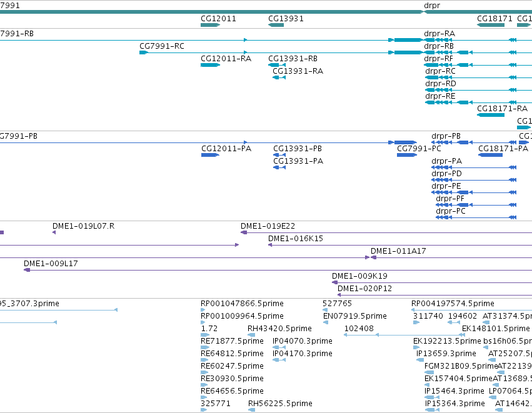Click the CG12011 gene label

click(218, 19)
